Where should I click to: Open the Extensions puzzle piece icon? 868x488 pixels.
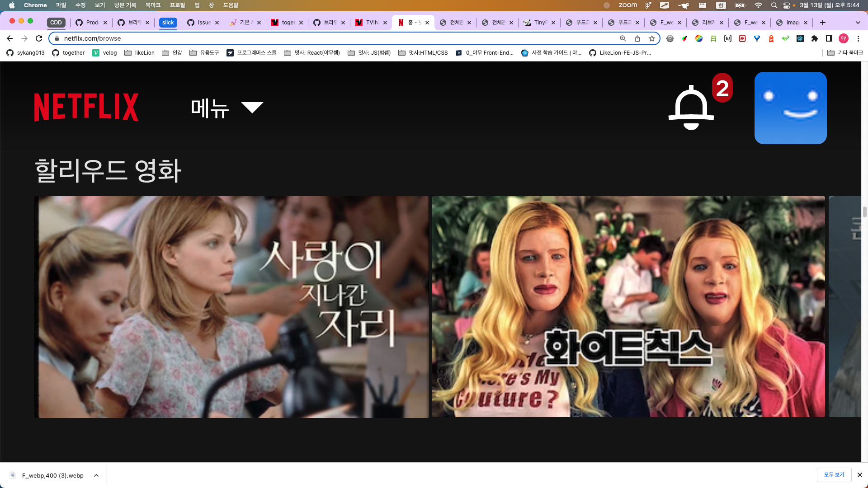pyautogui.click(x=815, y=38)
